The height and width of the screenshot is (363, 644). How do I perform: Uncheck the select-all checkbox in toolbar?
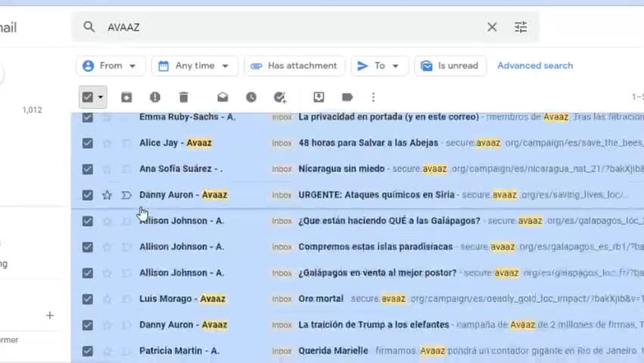pos(88,97)
